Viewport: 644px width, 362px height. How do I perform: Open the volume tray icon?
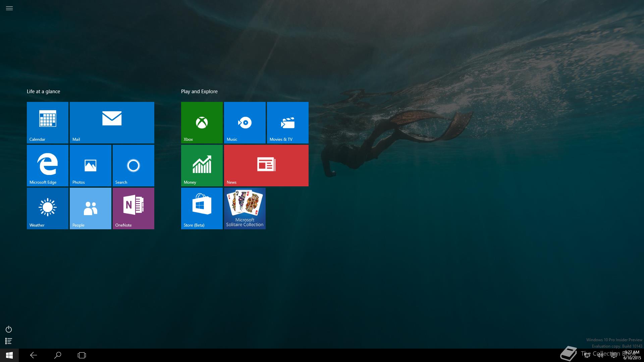(x=600, y=355)
